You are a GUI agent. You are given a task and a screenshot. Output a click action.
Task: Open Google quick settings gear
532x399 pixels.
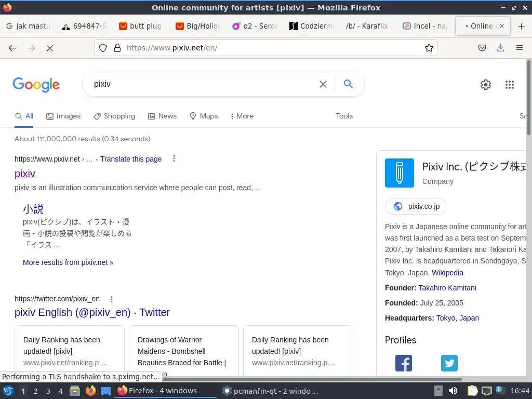pyautogui.click(x=486, y=85)
